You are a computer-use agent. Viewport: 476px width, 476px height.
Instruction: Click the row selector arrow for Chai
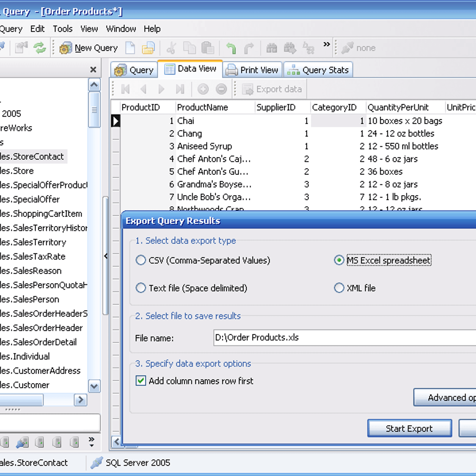(115, 121)
